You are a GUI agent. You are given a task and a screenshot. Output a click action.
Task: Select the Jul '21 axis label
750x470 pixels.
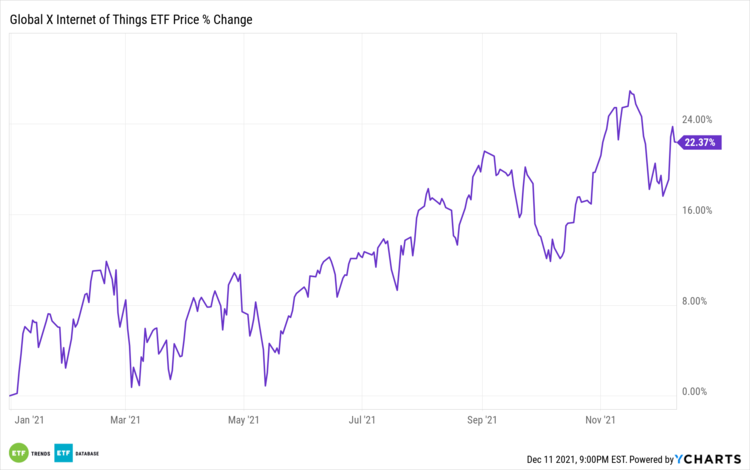point(363,422)
